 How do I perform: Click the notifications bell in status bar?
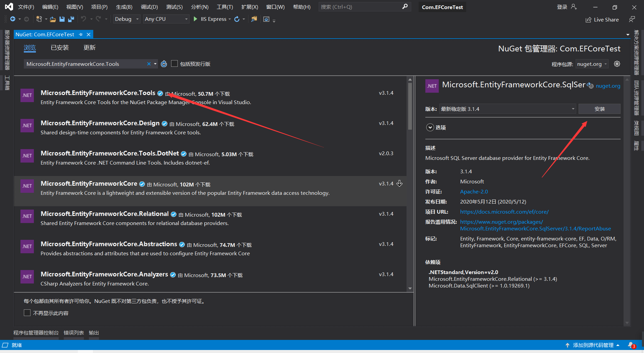click(x=631, y=345)
